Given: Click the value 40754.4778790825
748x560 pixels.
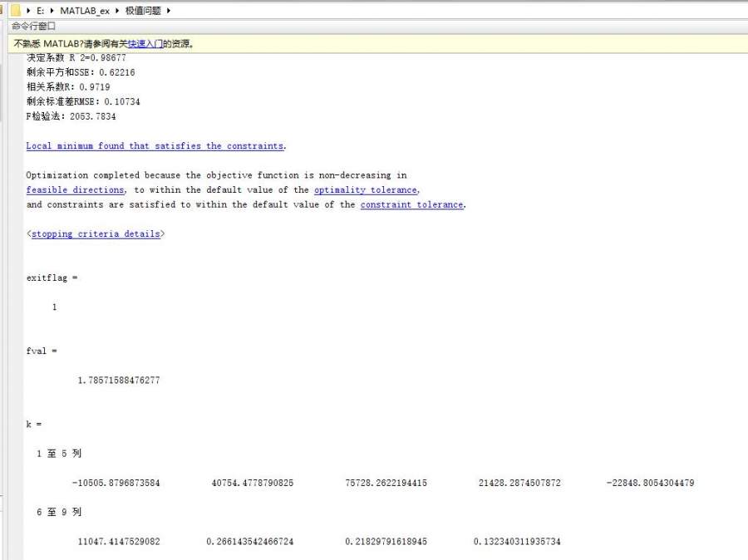Looking at the screenshot, I should pos(253,483).
